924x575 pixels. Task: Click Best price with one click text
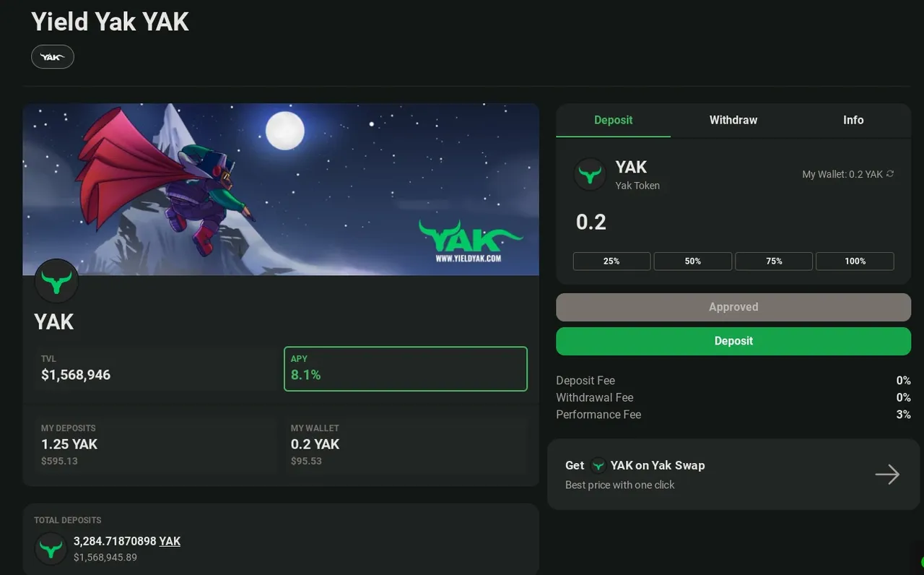click(x=619, y=485)
